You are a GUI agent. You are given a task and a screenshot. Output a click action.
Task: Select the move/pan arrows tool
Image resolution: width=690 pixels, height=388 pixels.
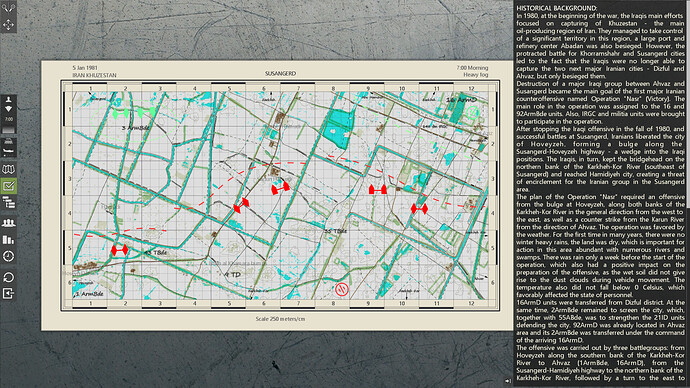click(8, 24)
